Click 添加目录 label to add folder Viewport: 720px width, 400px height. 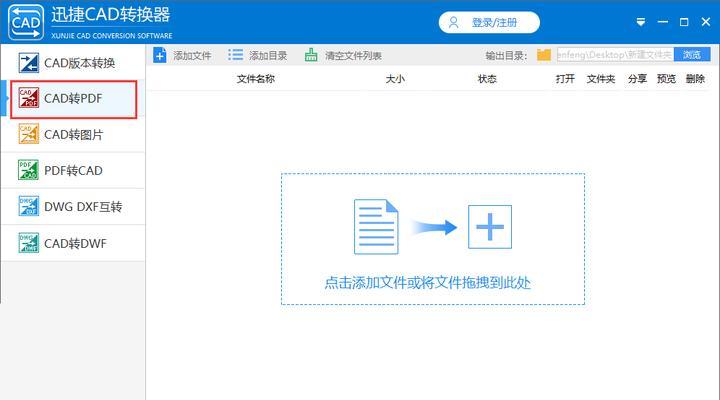(x=268, y=56)
